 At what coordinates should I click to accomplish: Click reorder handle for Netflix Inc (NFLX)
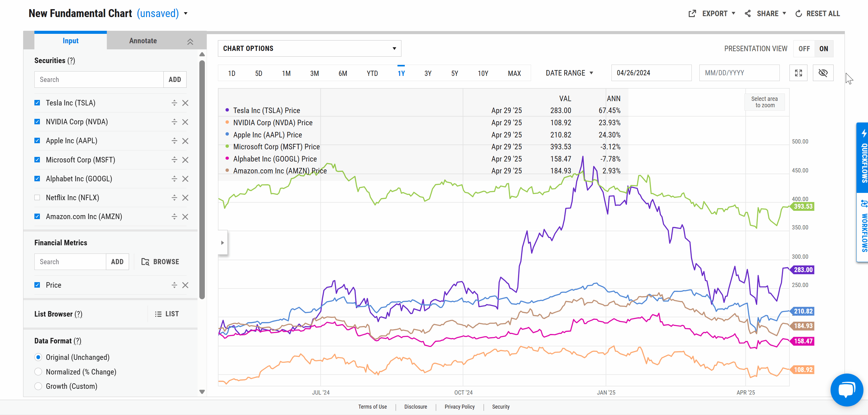174,197
